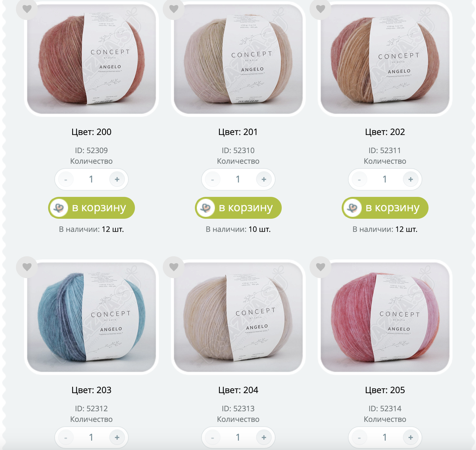Screen dimensions: 476x450
Task: Add color 202 yarn to basket
Action: [385, 208]
